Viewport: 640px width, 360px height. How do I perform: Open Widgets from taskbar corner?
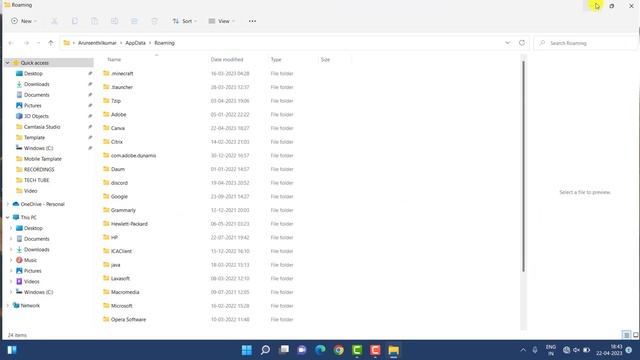pos(12,350)
